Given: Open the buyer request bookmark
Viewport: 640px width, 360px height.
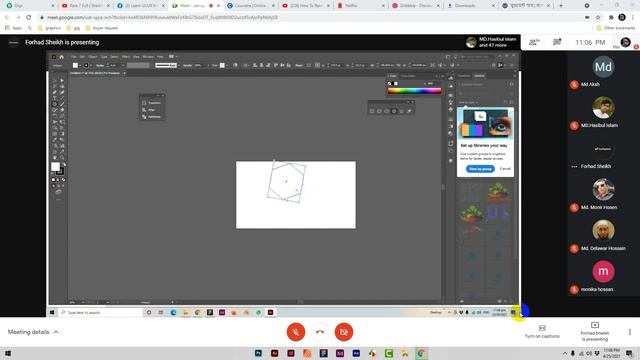Looking at the screenshot, I should [x=102, y=28].
